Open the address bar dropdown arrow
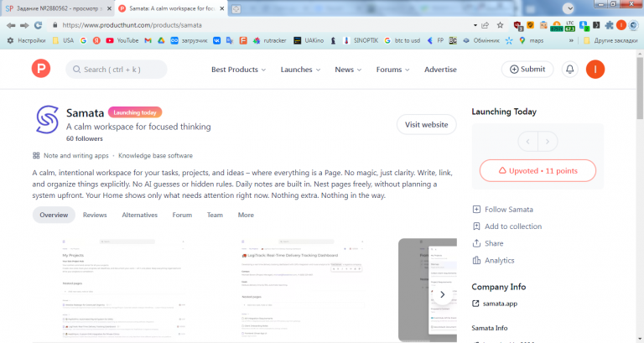Viewport: 644px width, 343px height. [x=475, y=25]
